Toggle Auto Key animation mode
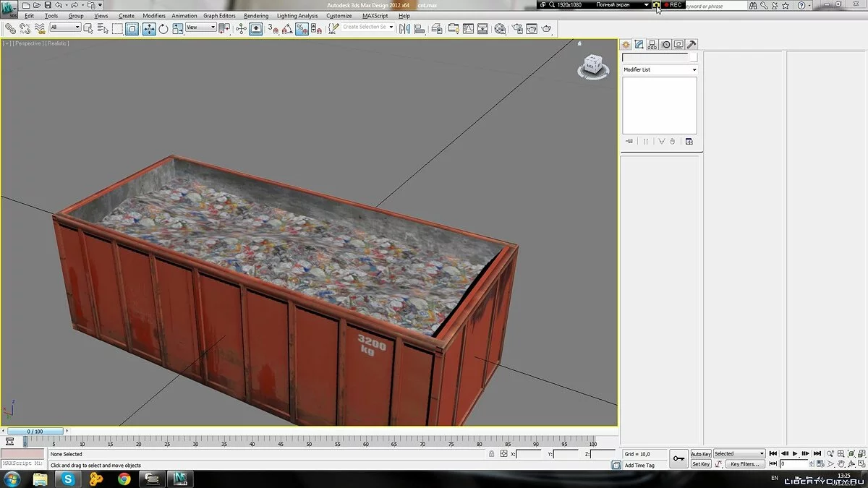The height and width of the screenshot is (488, 868). click(x=700, y=454)
